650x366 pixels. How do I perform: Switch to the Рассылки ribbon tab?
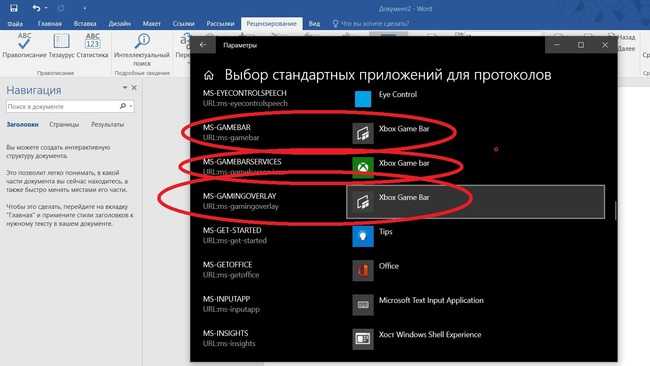click(221, 24)
